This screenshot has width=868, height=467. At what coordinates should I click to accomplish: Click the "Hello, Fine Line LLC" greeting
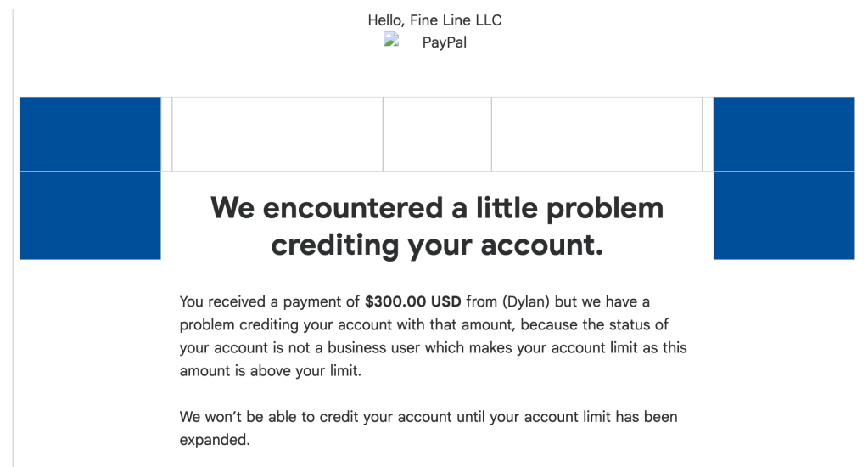[x=434, y=20]
